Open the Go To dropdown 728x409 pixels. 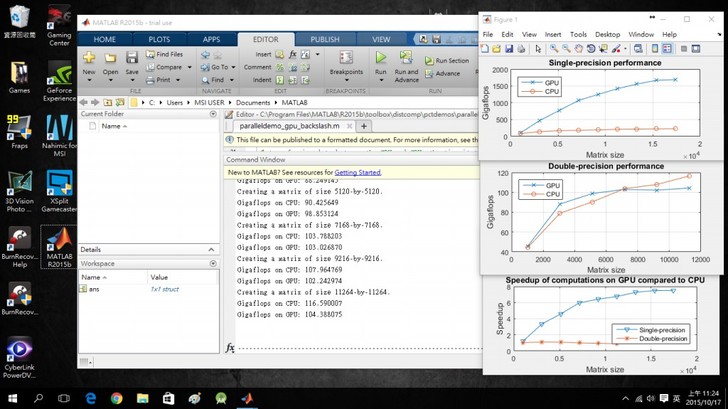231,67
